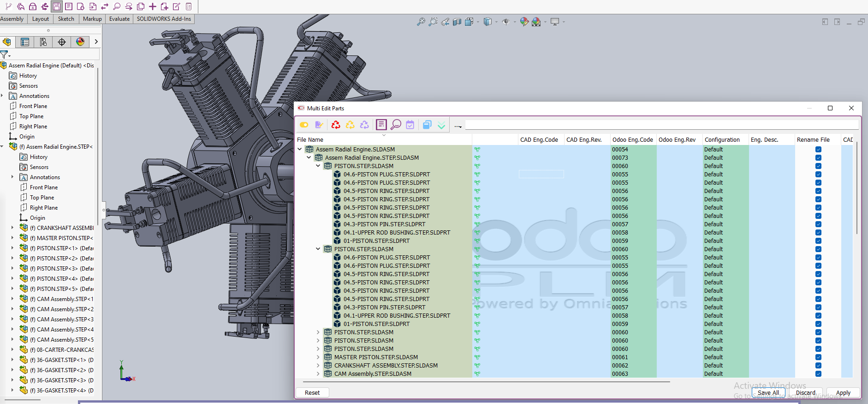Viewport: 868px width, 404px height.
Task: Click the red recycle icon in Multi Edit Parts
Action: click(336, 125)
